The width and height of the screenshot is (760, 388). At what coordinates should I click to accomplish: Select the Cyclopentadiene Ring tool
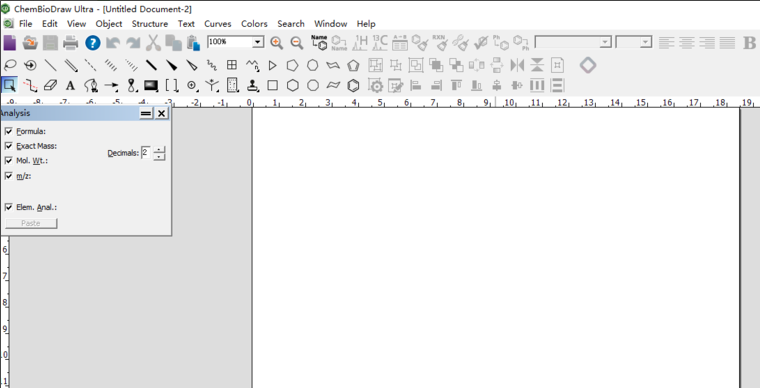353,65
